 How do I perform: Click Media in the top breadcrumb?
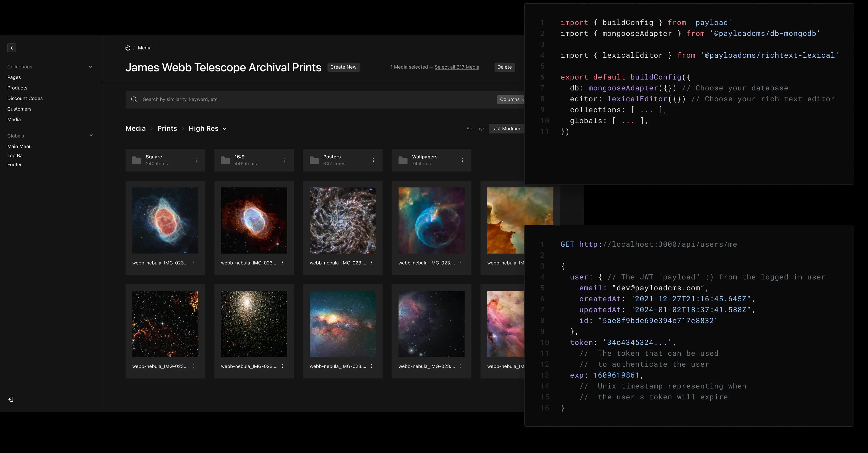click(x=145, y=48)
